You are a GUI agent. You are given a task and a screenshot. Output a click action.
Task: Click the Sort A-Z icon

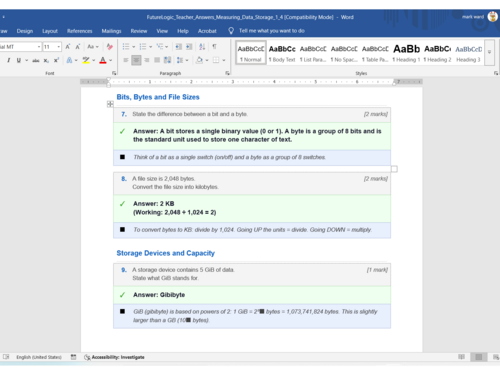click(202, 47)
